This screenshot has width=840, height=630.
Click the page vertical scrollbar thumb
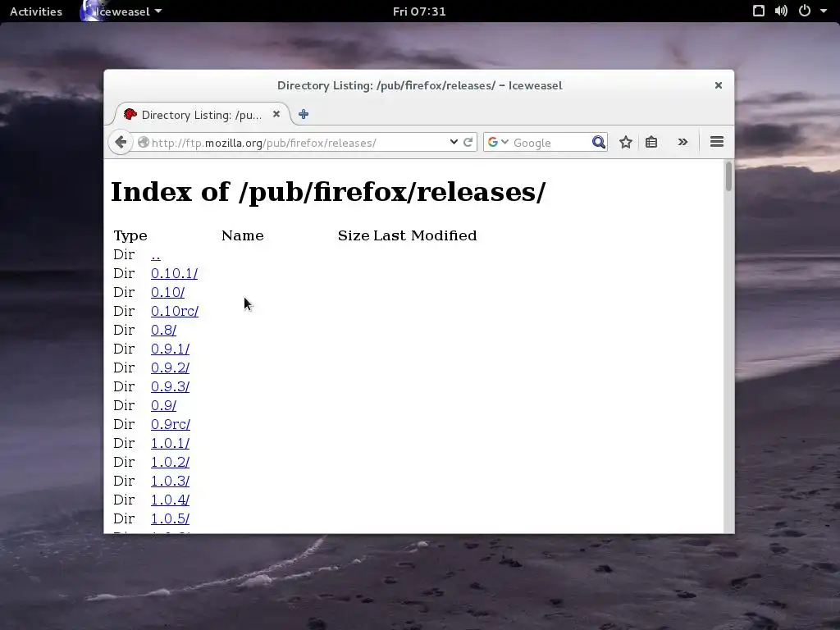coord(728,176)
